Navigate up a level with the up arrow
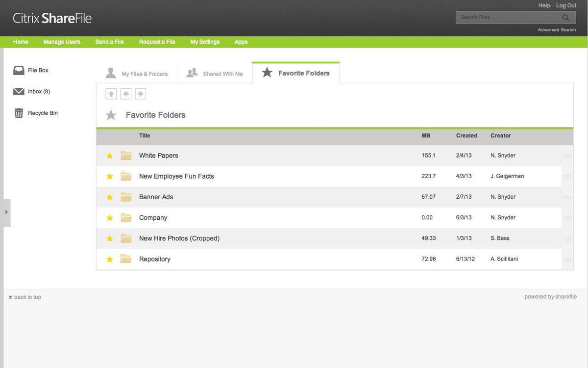This screenshot has height=368, width=588. (x=109, y=93)
